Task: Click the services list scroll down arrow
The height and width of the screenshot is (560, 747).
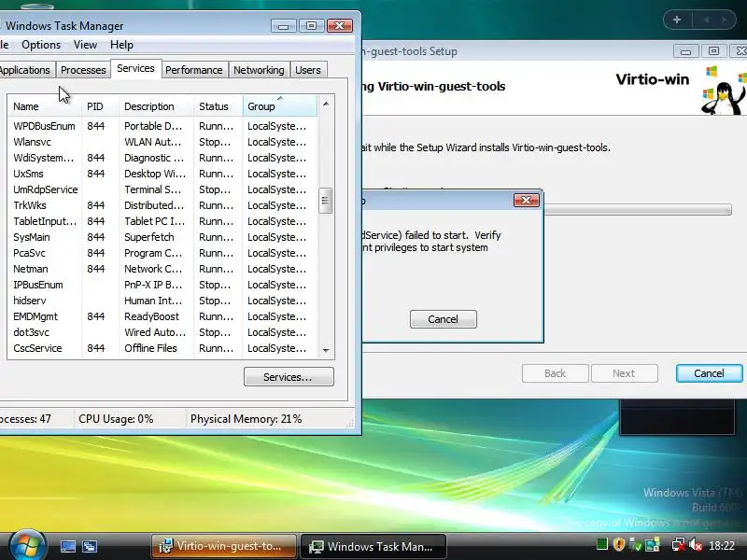Action: (326, 351)
